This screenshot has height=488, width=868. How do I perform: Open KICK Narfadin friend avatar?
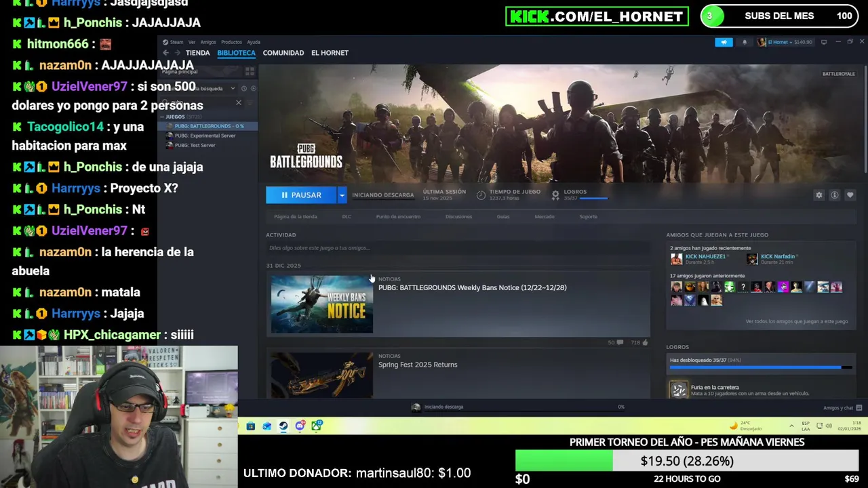(752, 259)
